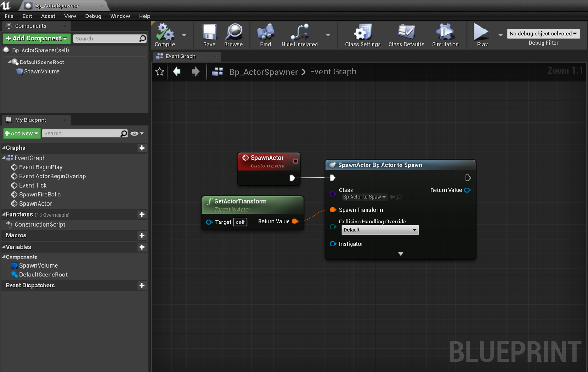Select SpawnFireBalls event entry

[40, 195]
